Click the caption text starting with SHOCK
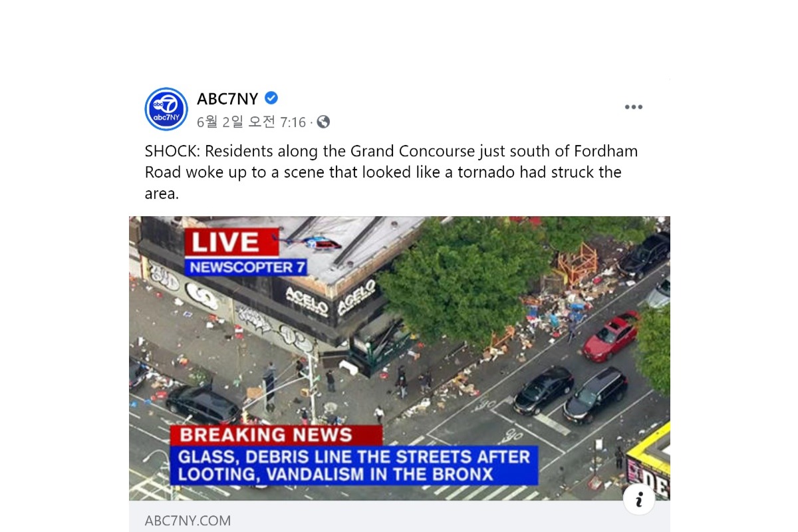 (x=391, y=172)
